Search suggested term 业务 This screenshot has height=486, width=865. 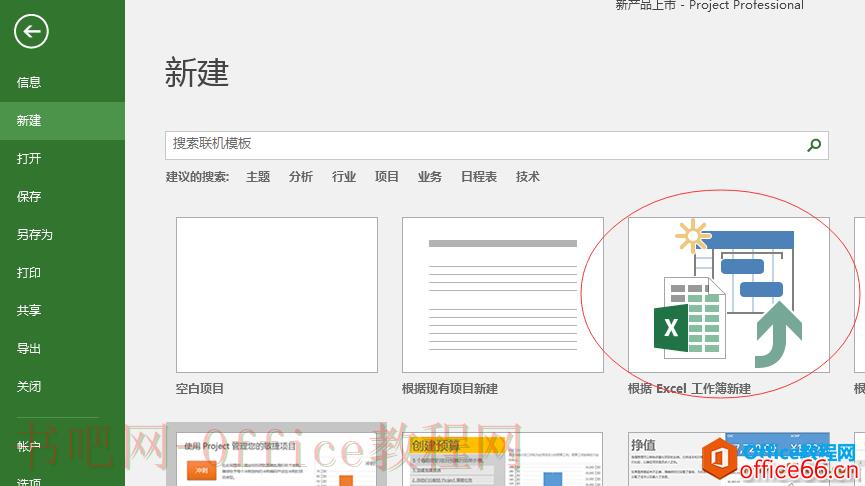pos(430,177)
